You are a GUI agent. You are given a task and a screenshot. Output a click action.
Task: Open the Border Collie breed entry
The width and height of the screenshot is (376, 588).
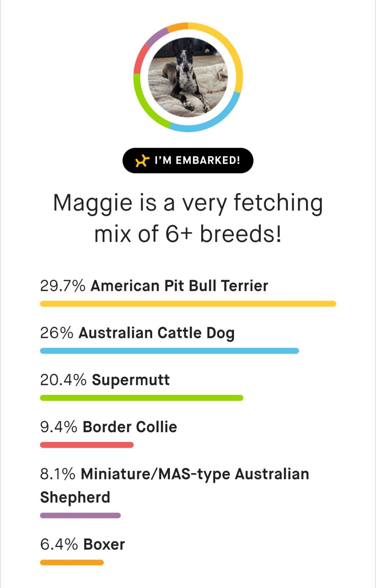(x=109, y=427)
